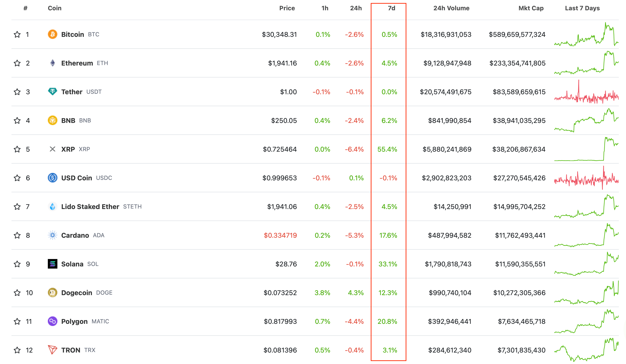Viewport: 626px width, 364px height.
Task: Click Tether's red 7-day sparkline chart
Action: [x=586, y=92]
